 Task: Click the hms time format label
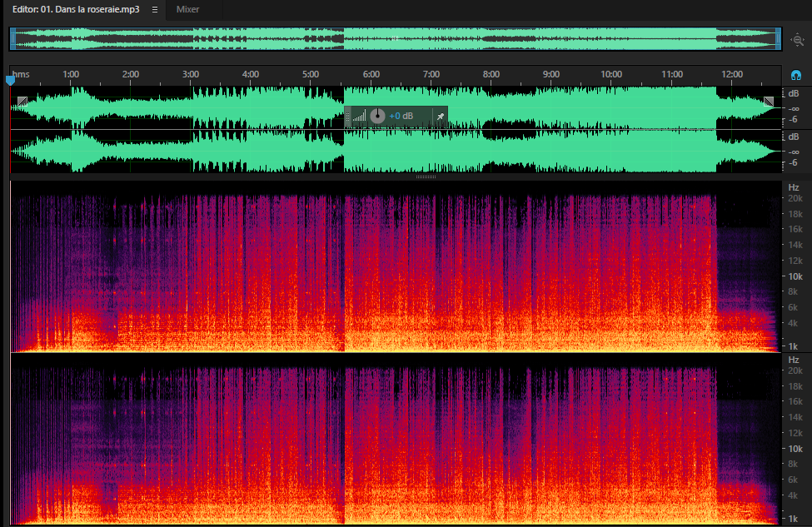(x=21, y=75)
